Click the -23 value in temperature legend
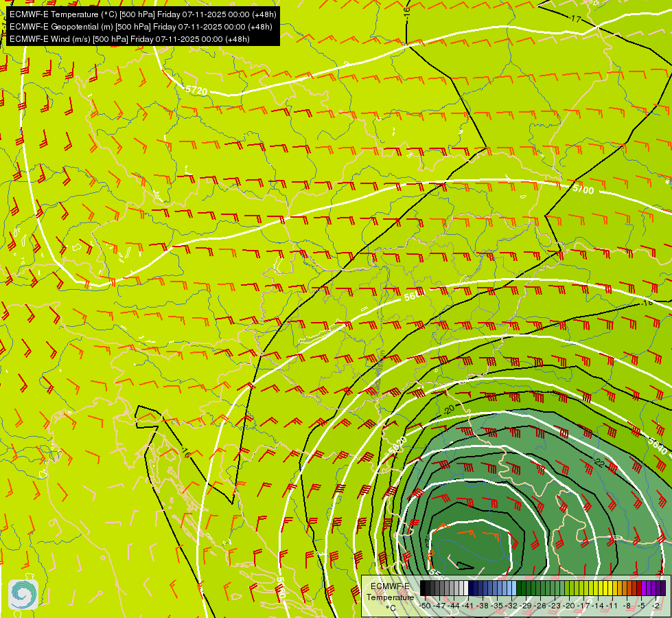The width and height of the screenshot is (672, 618). point(555,606)
